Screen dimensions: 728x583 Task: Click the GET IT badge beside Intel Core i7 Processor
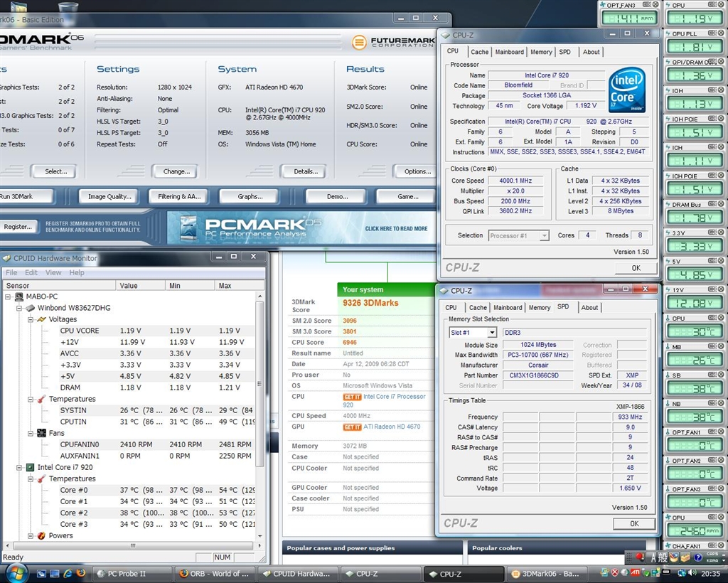pyautogui.click(x=352, y=397)
